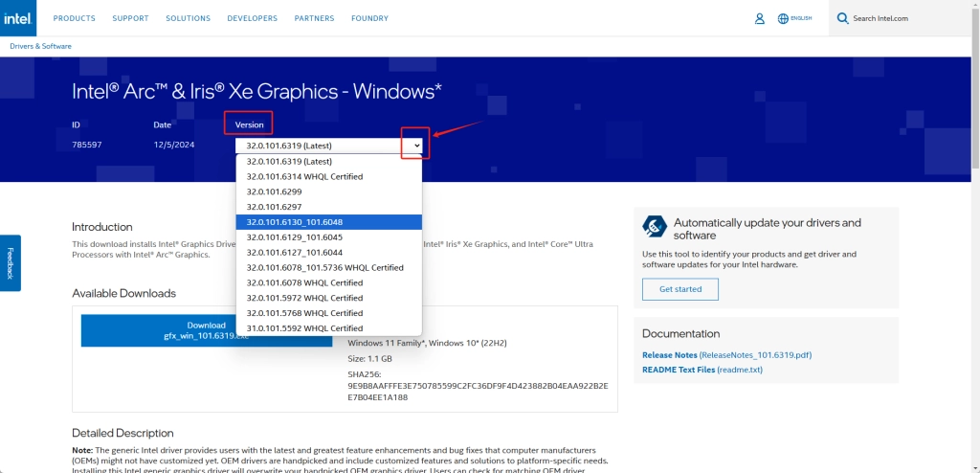This screenshot has height=473, width=980.
Task: Select version 32.0.101.6314 WHQL Certified
Action: pyautogui.click(x=329, y=176)
